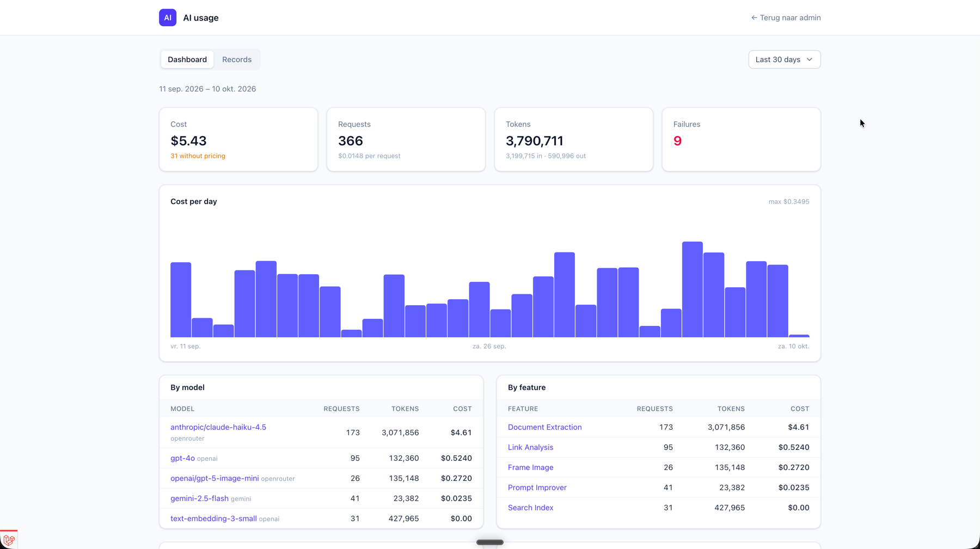Open openai/gpt-5-image-mini model link

coord(215,478)
